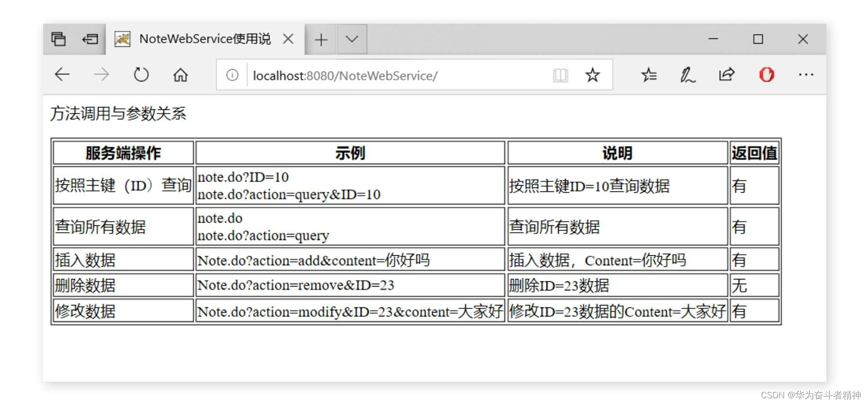868x404 pixels.
Task: Click the 无 return value cell
Action: coord(754,285)
